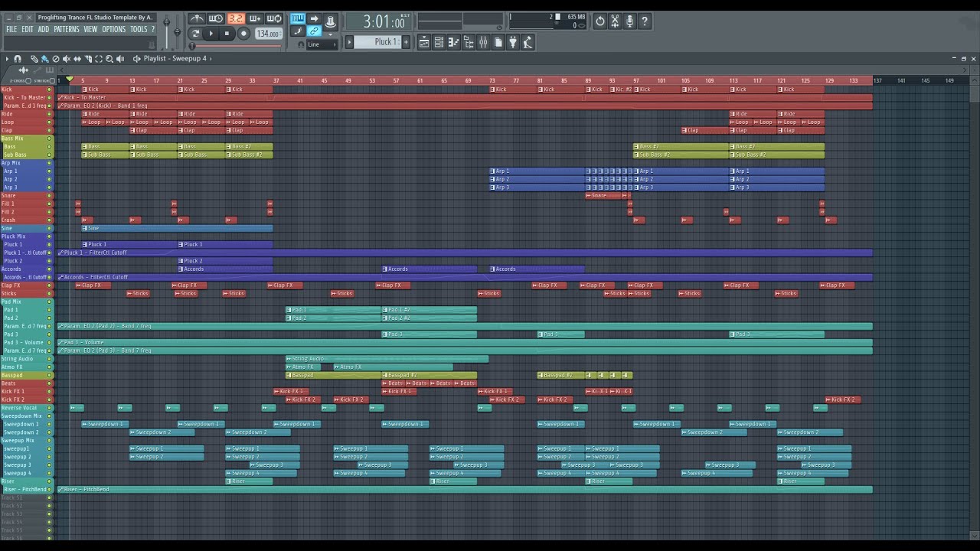Select the Delete tool in Playlist
Screen dimensions: 980x551
tap(56, 58)
